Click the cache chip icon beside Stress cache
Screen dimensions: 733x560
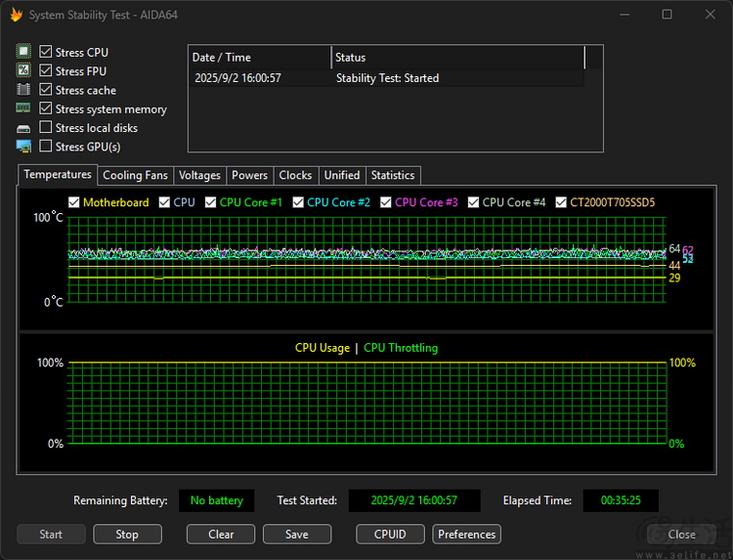23,89
